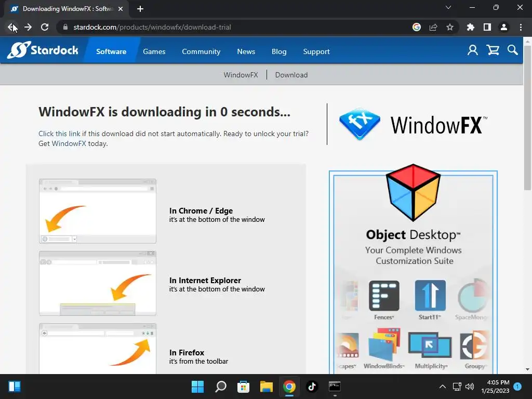
Task: Bookmark this page with the star icon
Action: (x=450, y=27)
